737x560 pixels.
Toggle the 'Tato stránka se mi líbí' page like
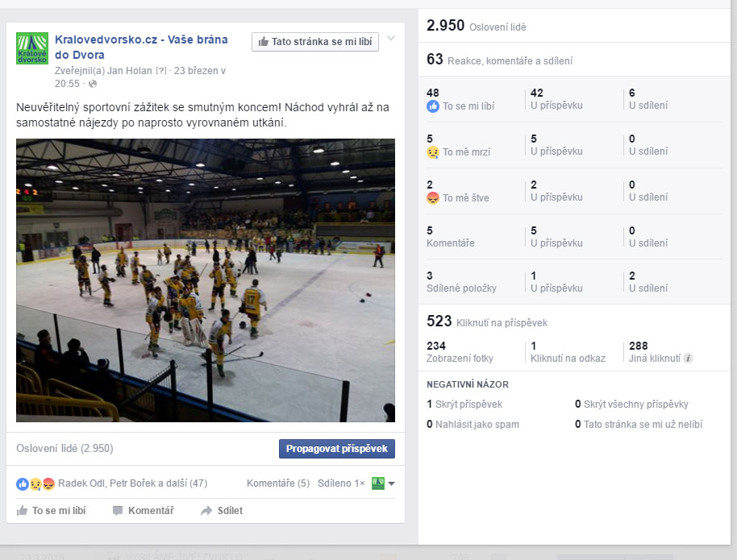click(315, 42)
